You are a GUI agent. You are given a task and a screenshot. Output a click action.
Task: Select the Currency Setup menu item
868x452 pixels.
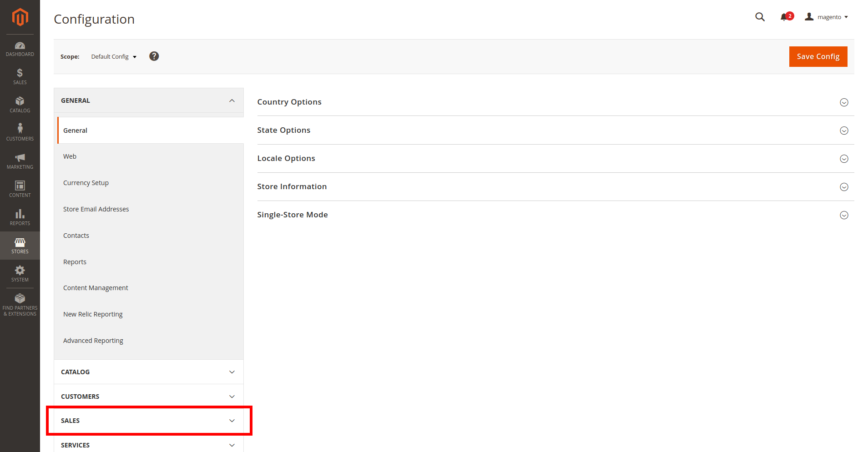coord(86,183)
